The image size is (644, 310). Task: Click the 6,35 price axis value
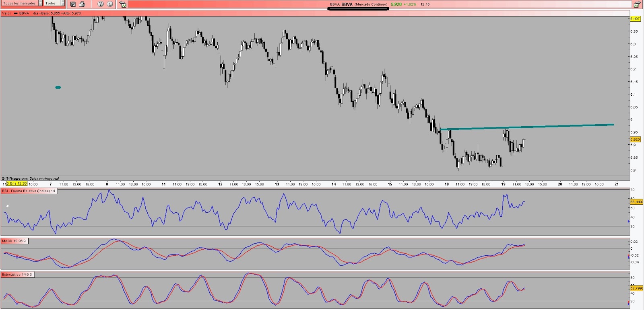[634, 31]
